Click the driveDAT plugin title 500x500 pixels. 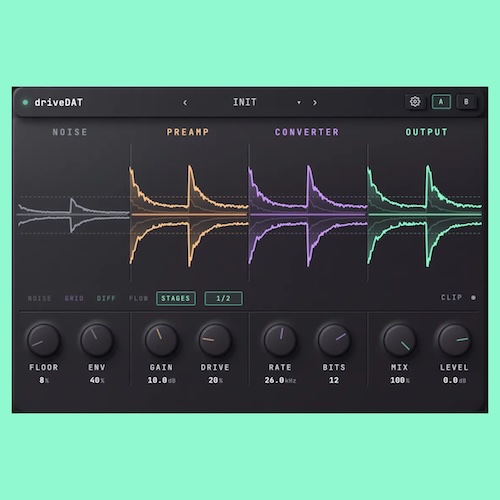[x=59, y=102]
